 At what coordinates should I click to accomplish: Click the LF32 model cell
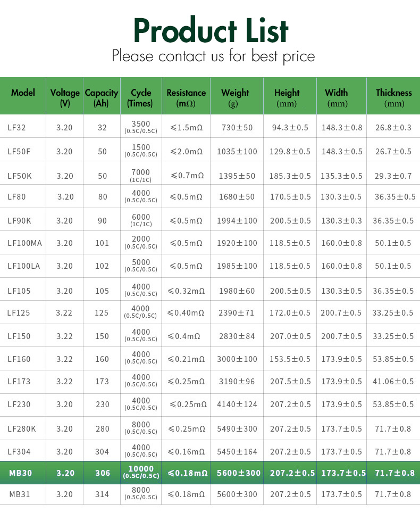16,128
